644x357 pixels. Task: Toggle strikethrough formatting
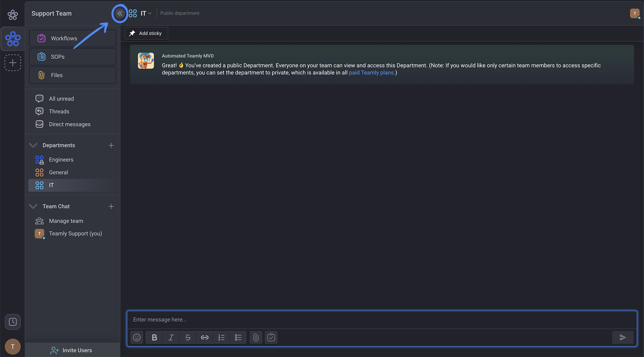click(x=188, y=337)
